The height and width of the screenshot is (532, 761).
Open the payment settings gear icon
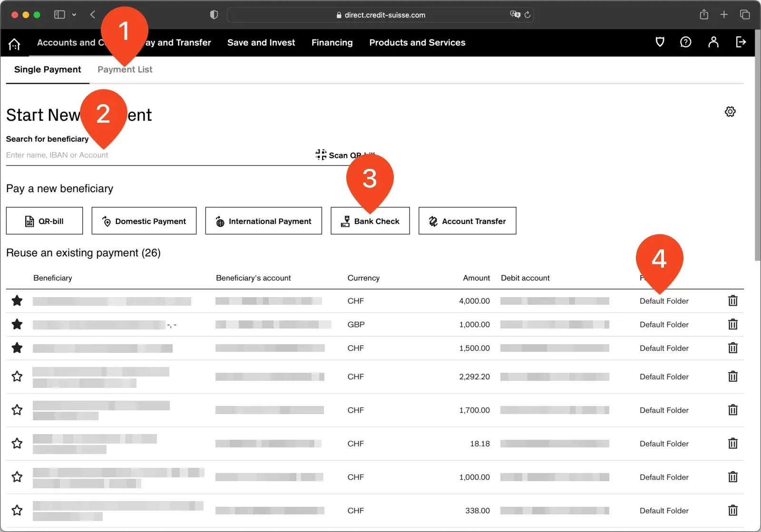[730, 111]
